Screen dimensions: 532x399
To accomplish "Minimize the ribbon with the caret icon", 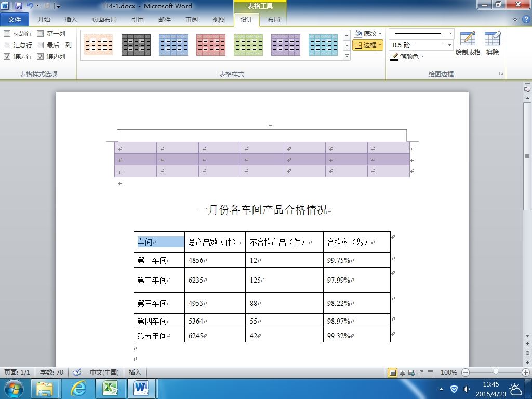I will point(515,20).
